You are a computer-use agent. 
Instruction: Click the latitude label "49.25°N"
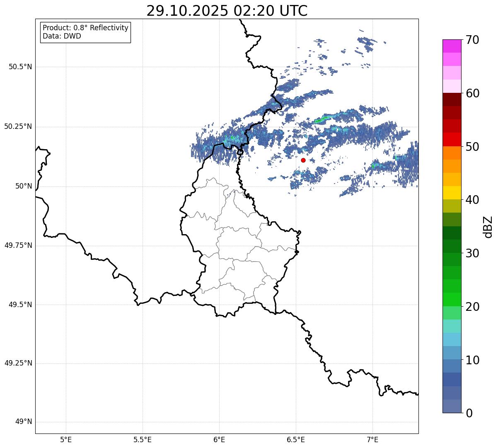18,363
